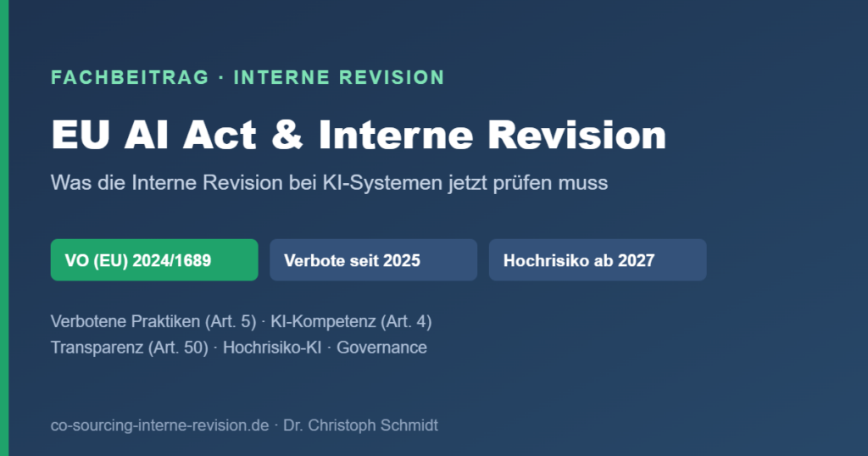Click the headline 'EU AI Act & Interne Revision'
This screenshot has height=456, width=868.
[x=359, y=135]
